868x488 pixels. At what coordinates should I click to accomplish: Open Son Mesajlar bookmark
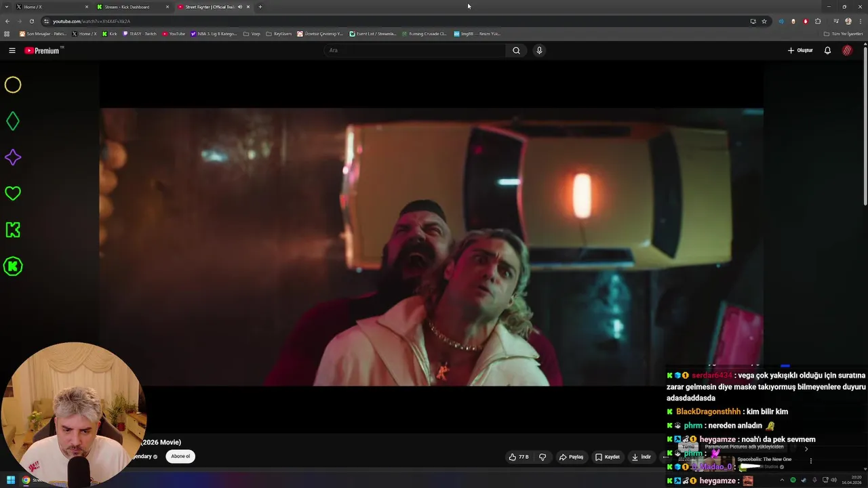click(x=43, y=33)
